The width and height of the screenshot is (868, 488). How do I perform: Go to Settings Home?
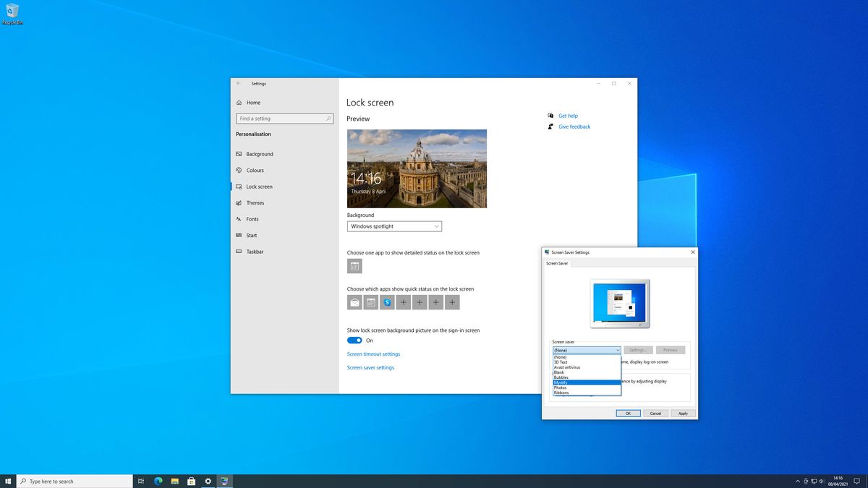[x=253, y=102]
